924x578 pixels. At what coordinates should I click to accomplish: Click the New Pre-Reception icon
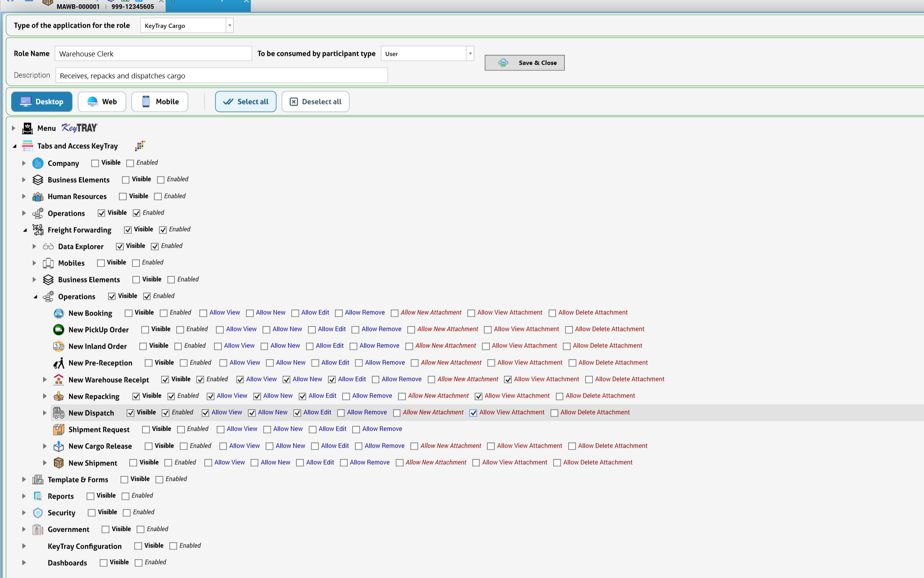point(59,363)
